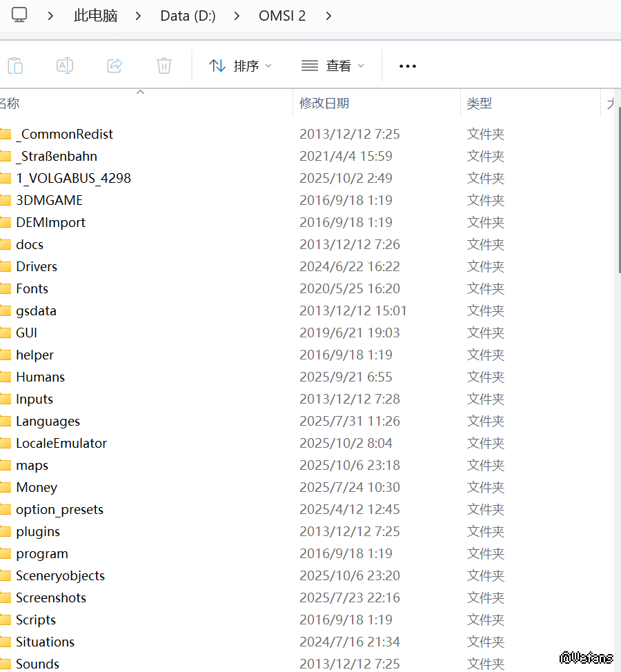Click the delete trash can icon
The height and width of the screenshot is (672, 621).
point(164,66)
